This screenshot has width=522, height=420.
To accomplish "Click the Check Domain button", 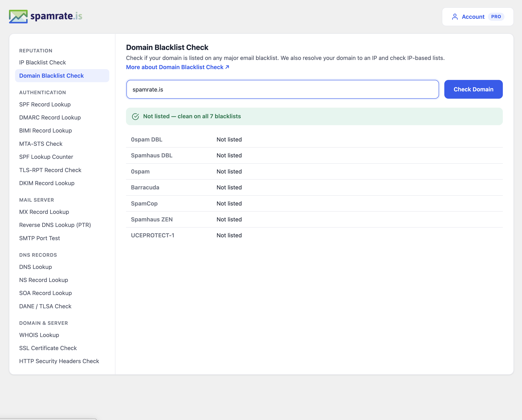I will [473, 89].
